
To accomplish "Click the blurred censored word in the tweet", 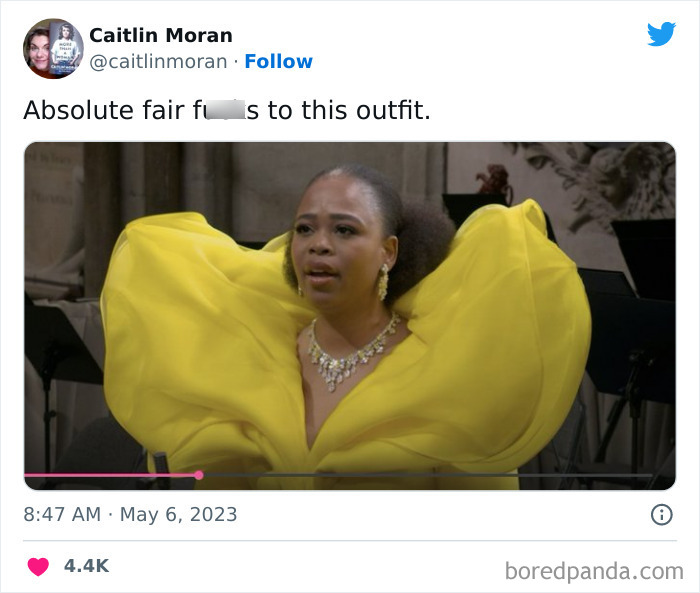I will 225,110.
